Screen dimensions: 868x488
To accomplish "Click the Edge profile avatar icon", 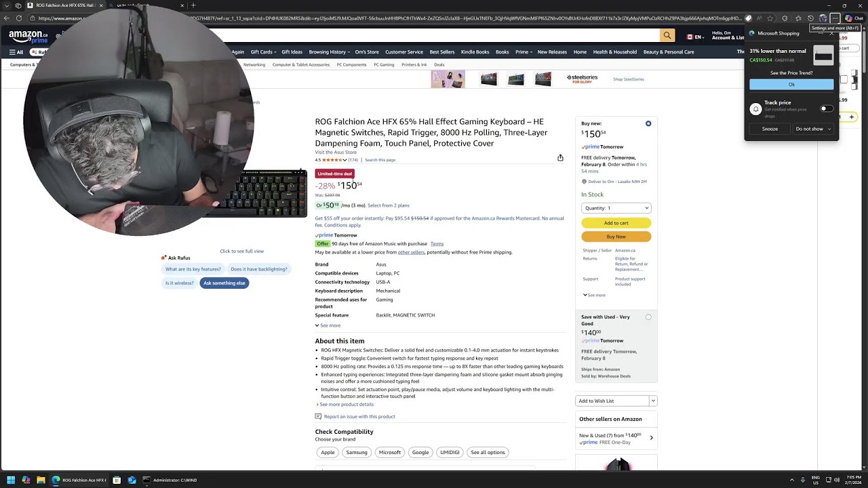I will coord(823,18).
